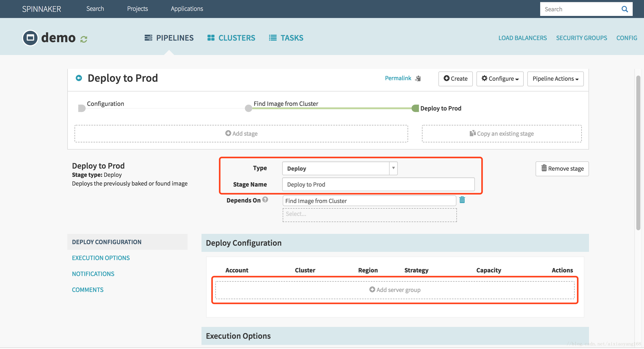Screen dimensions: 644x349
Task: Click the demo application icon
Action: pyautogui.click(x=30, y=38)
